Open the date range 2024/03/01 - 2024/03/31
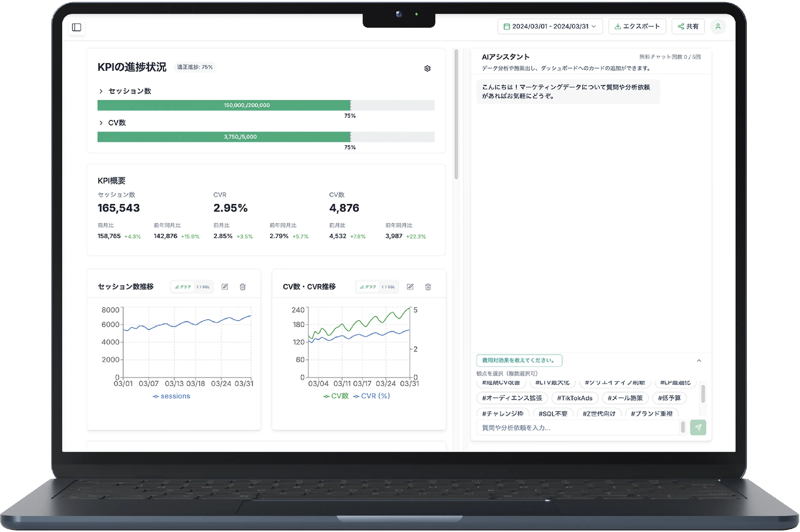This screenshot has height=532, width=800. [550, 27]
